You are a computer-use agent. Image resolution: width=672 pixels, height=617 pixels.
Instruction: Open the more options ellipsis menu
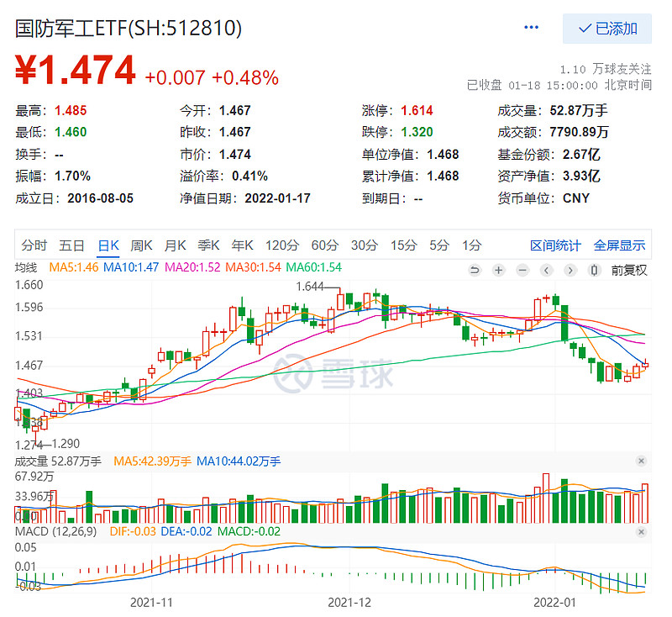click(x=530, y=28)
